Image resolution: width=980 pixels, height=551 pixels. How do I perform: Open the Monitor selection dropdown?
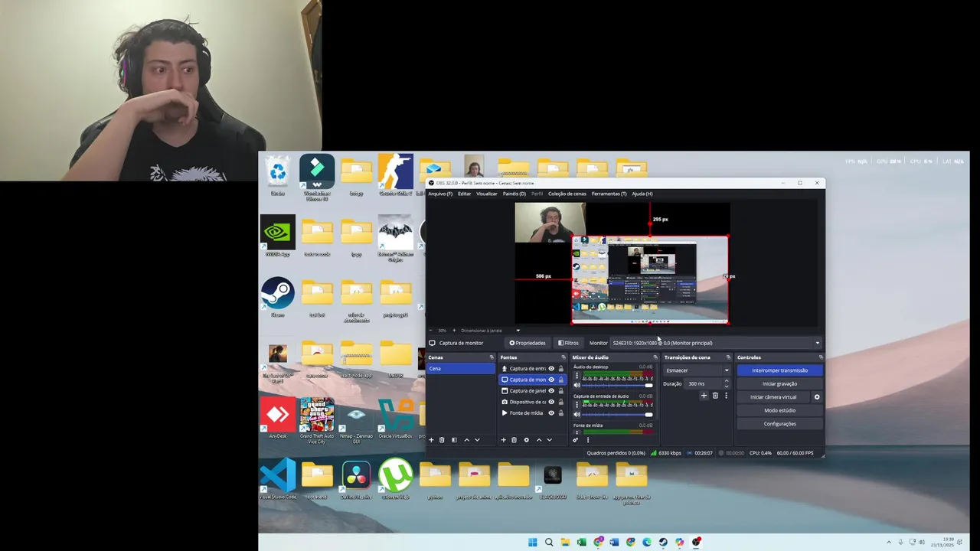(x=716, y=343)
